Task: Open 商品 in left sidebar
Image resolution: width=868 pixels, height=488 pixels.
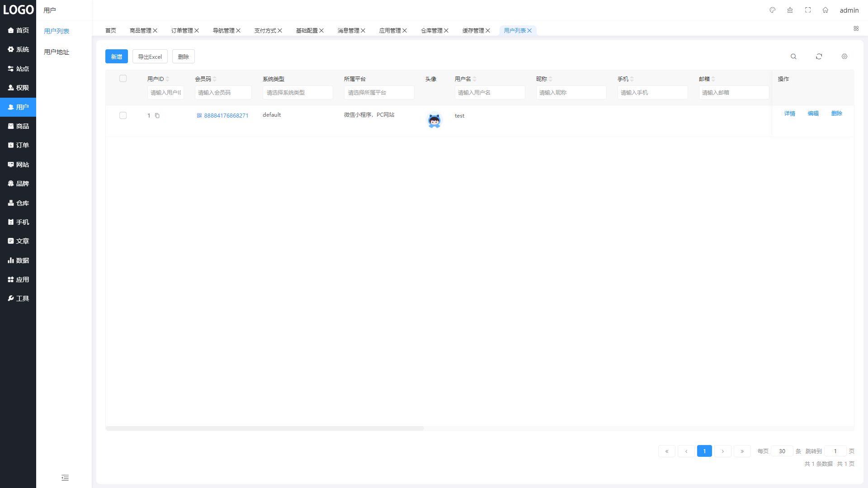Action: pos(18,126)
